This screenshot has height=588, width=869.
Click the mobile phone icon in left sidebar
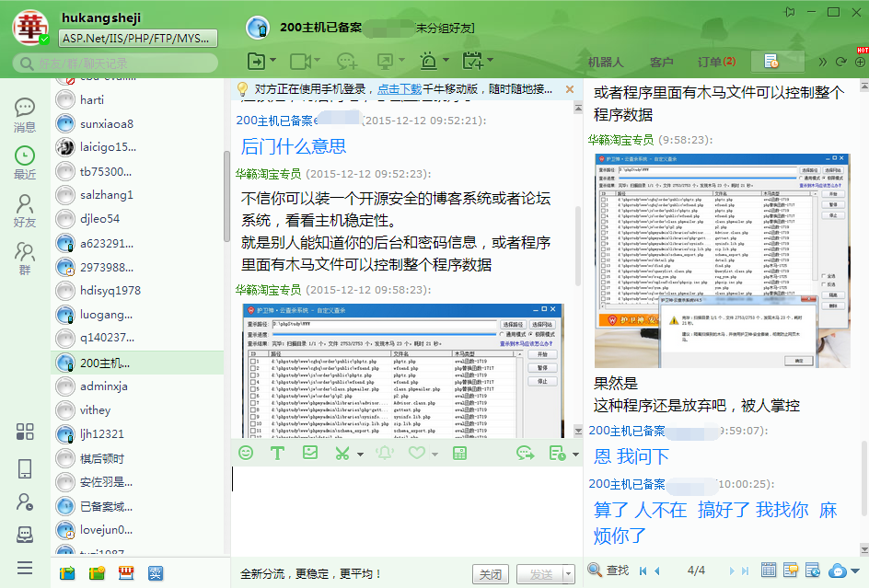coord(25,468)
